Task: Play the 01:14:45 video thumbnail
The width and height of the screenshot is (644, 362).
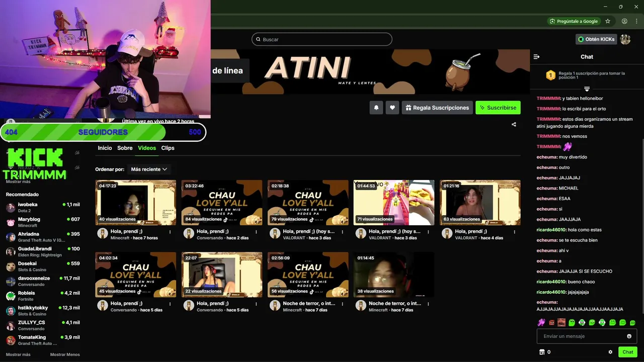Action: 394,275
